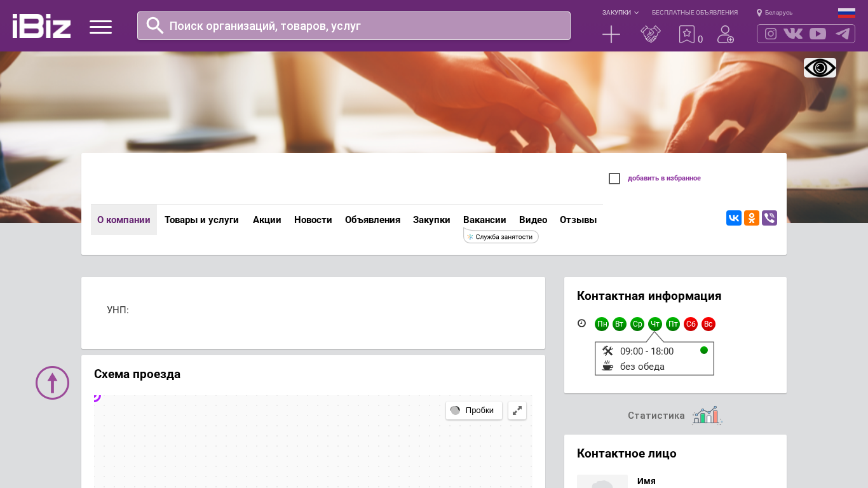The width and height of the screenshot is (868, 488).
Task: Open the YouTube link in header
Action: (x=818, y=34)
